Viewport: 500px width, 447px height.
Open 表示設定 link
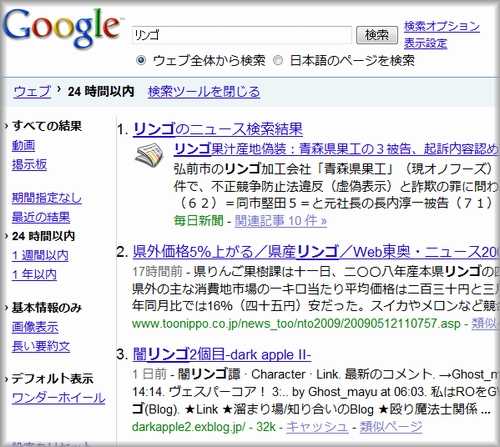pyautogui.click(x=425, y=43)
